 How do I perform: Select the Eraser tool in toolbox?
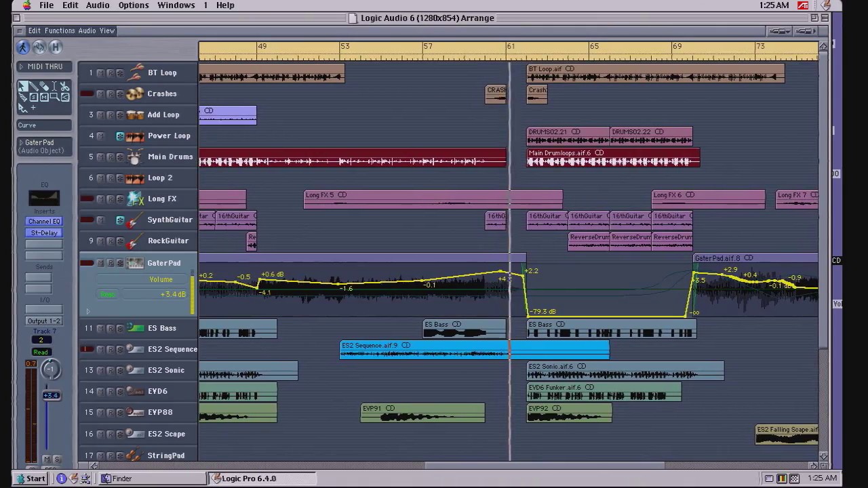pos(44,86)
